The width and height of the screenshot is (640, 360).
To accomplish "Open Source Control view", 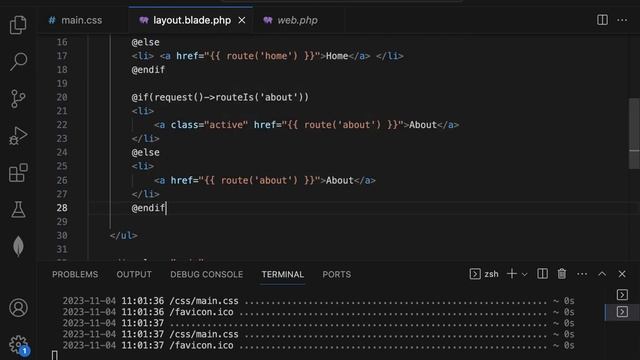I will tap(18, 99).
